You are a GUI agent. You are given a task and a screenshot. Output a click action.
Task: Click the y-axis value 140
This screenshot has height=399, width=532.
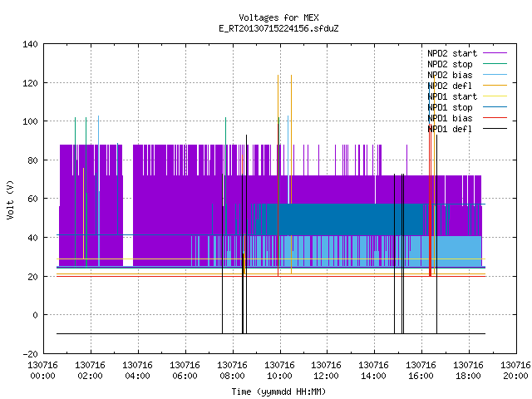click(x=30, y=44)
